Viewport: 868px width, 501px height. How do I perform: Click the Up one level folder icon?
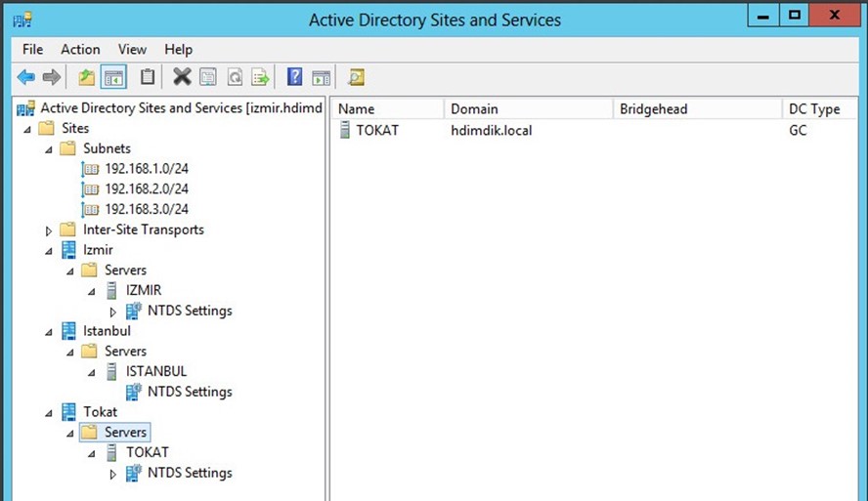(x=86, y=77)
